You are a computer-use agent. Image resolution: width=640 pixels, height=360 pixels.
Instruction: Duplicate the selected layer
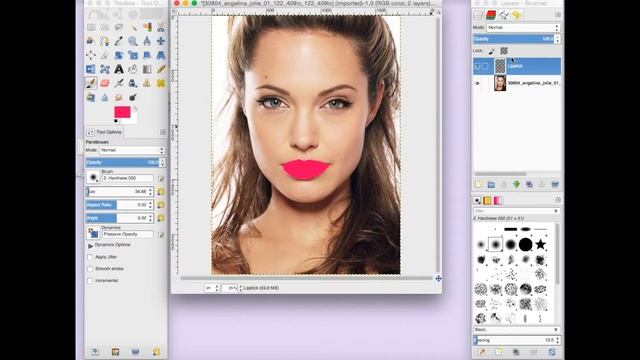pos(529,184)
